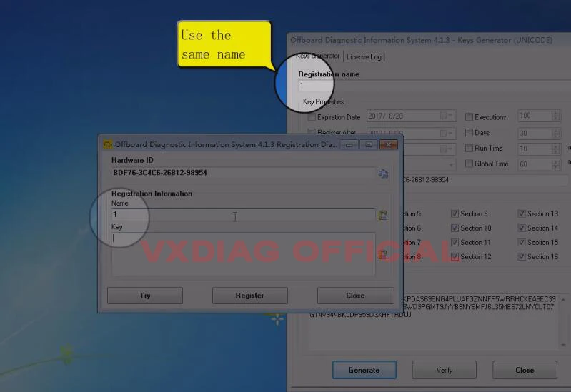Uncheck the Section 15 checkbox

[x=522, y=242]
